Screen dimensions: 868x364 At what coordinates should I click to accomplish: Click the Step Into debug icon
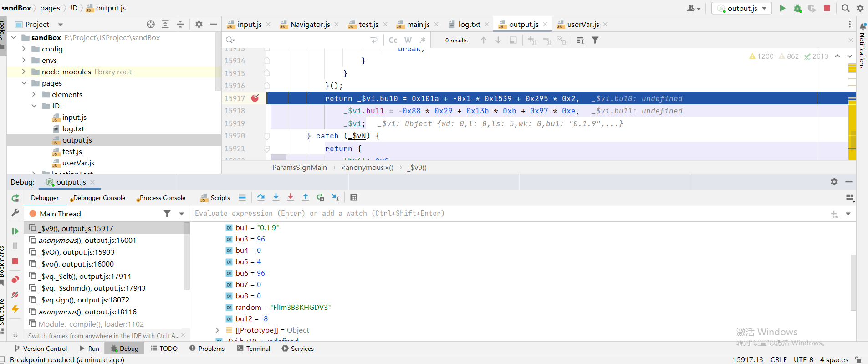pos(276,197)
